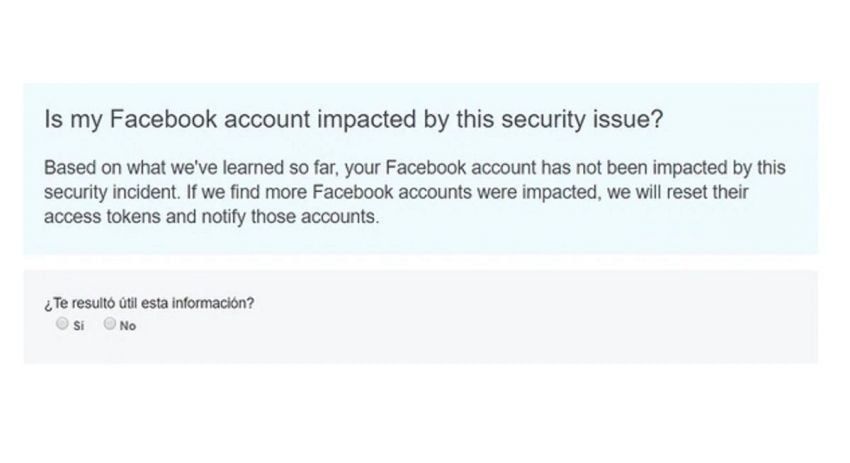
Task: Click the "Sí" label text
Action: pos(78,325)
